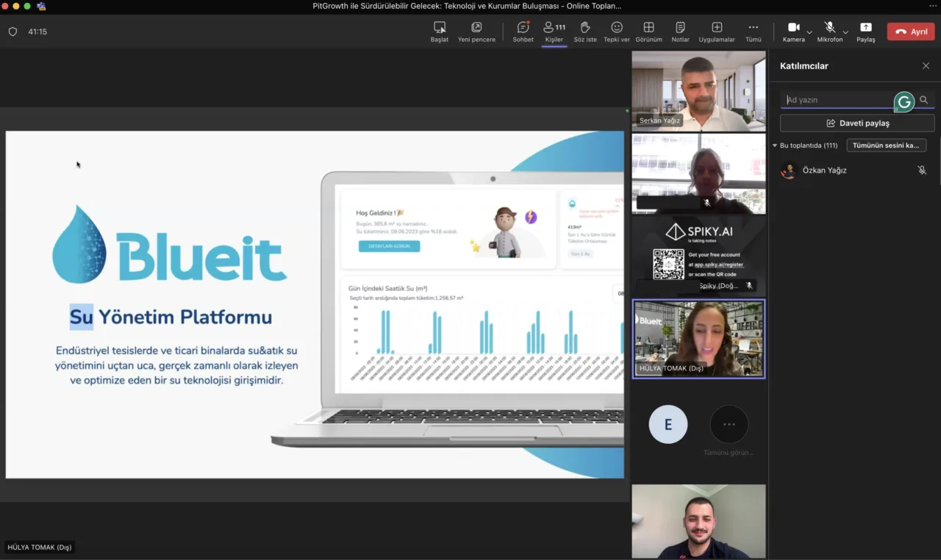The height and width of the screenshot is (560, 941).
Task: Toggle Özkan Yağız's muted microphone icon
Action: click(922, 170)
